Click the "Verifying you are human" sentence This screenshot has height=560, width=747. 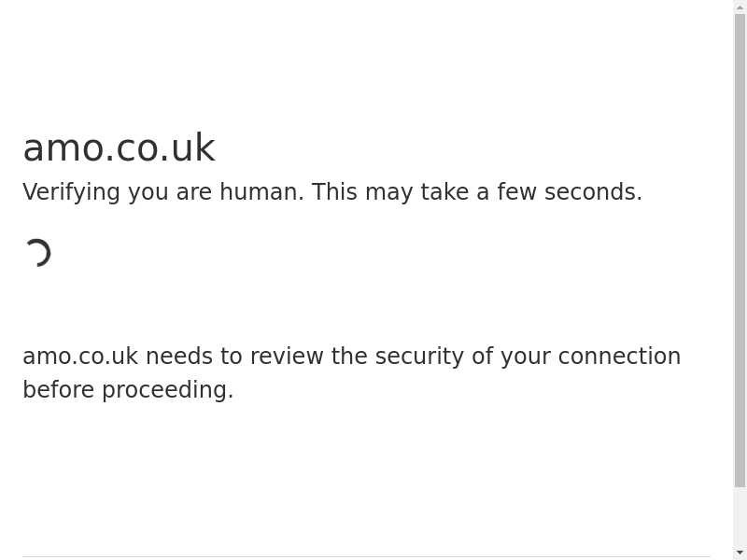coord(163,192)
